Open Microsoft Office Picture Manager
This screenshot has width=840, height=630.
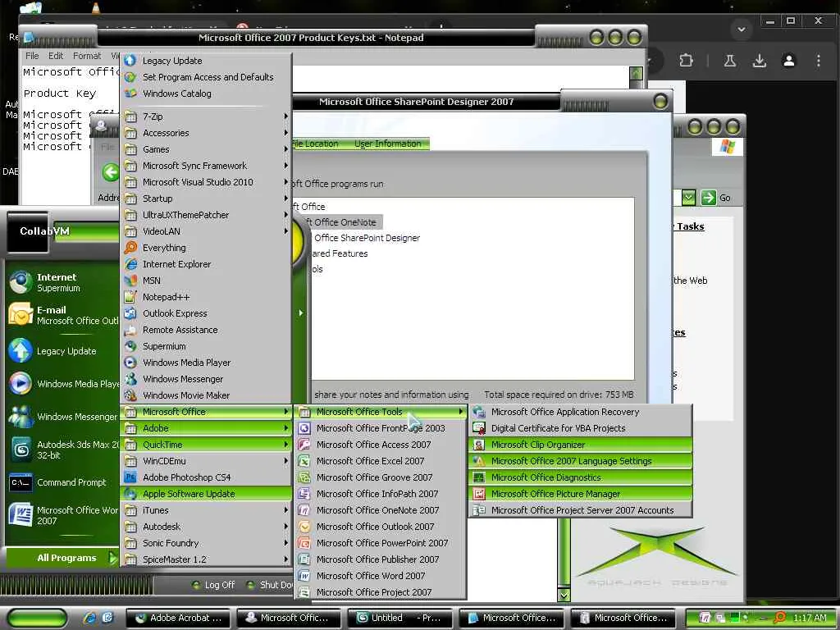click(x=581, y=494)
